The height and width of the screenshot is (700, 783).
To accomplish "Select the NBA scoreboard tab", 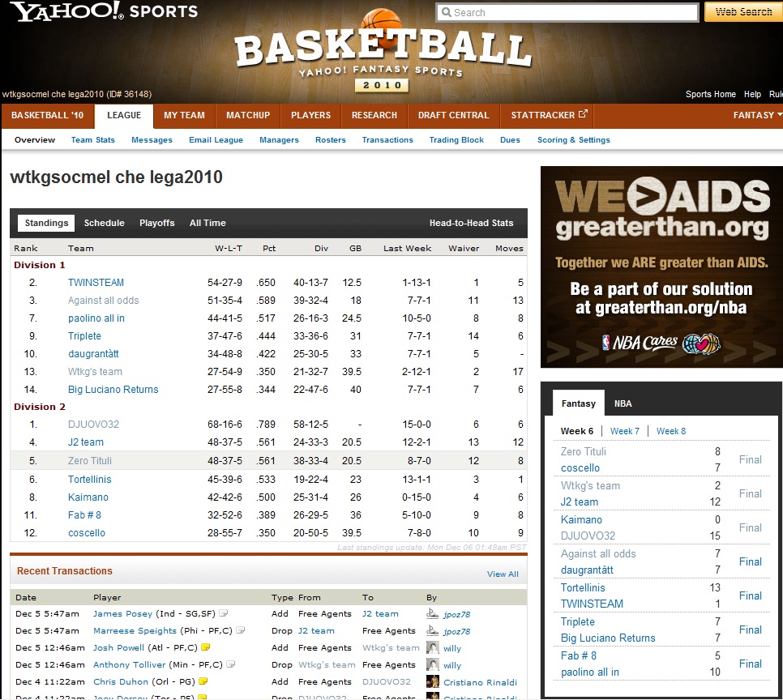I will click(x=623, y=403).
